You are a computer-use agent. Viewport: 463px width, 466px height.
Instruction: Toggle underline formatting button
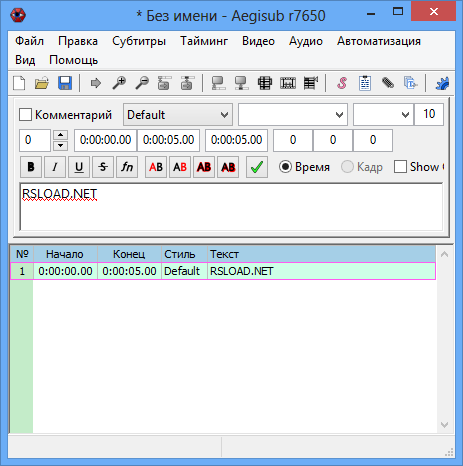79,167
